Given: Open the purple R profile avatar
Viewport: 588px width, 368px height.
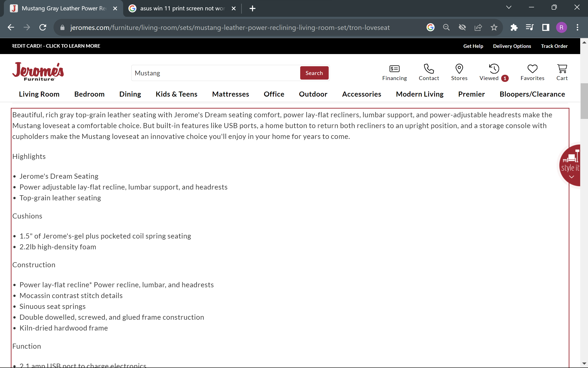Looking at the screenshot, I should (562, 28).
